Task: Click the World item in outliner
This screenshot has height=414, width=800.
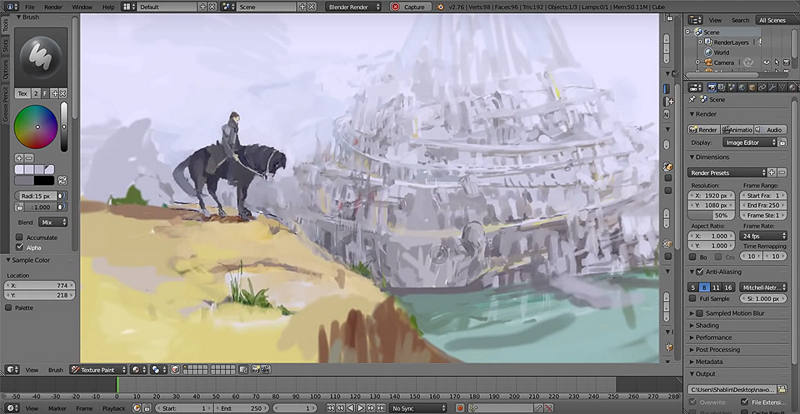Action: pos(720,52)
